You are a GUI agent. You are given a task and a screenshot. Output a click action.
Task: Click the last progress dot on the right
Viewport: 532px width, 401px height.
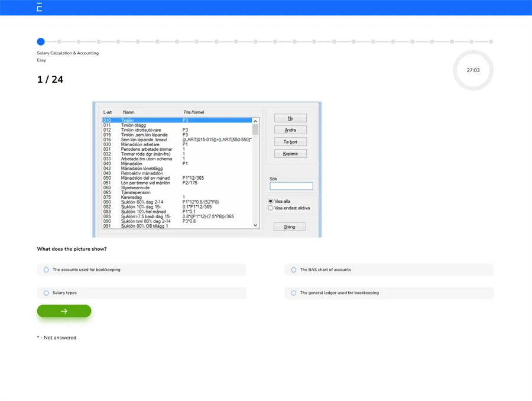click(x=491, y=41)
